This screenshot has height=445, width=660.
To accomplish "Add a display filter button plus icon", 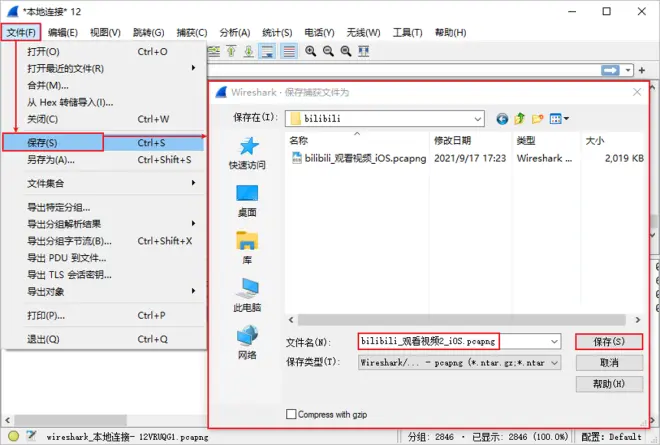I will pyautogui.click(x=642, y=70).
